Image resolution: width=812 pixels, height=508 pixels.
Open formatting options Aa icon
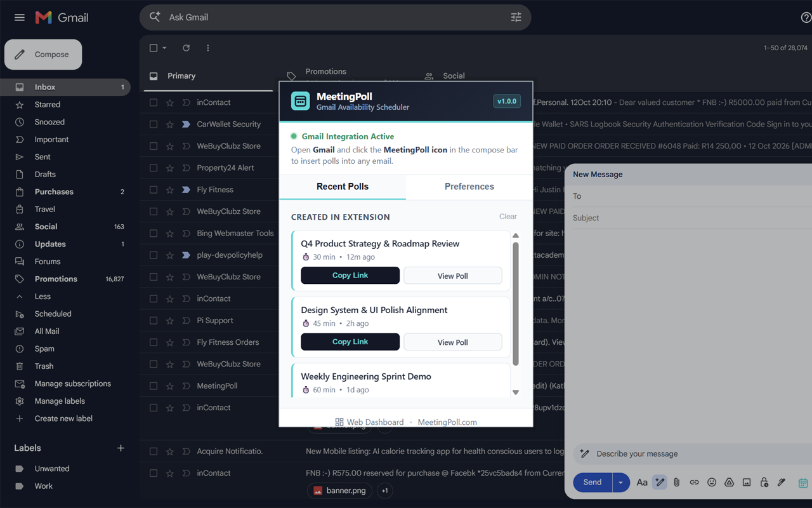coord(642,483)
